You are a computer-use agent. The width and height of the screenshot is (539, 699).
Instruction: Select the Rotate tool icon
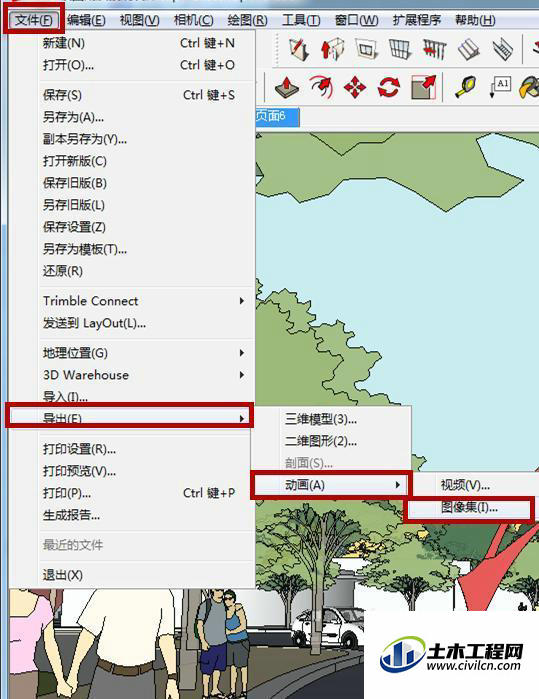point(388,87)
